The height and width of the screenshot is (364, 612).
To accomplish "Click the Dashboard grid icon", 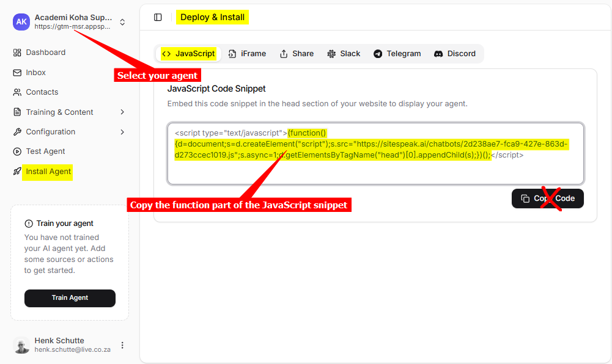I will pos(17,53).
